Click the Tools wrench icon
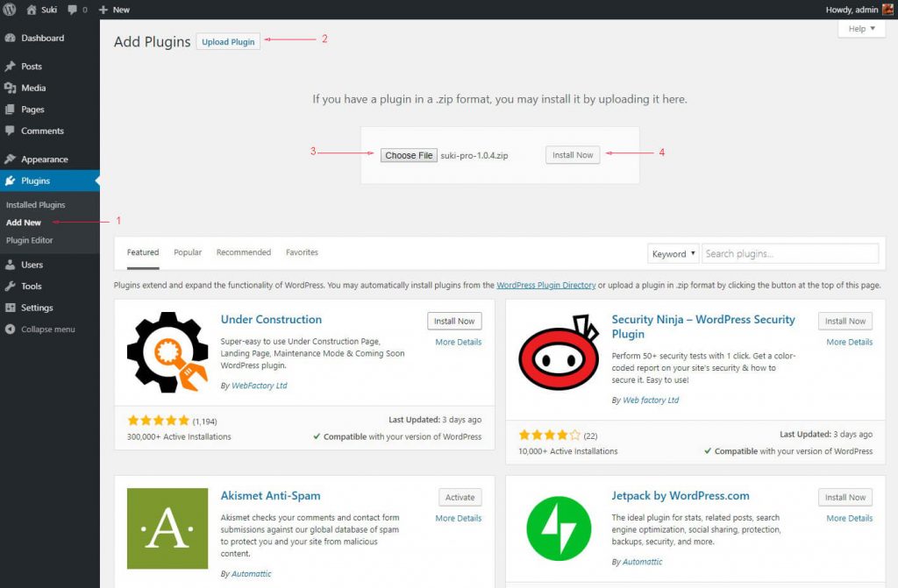This screenshot has height=588, width=898. (10, 287)
